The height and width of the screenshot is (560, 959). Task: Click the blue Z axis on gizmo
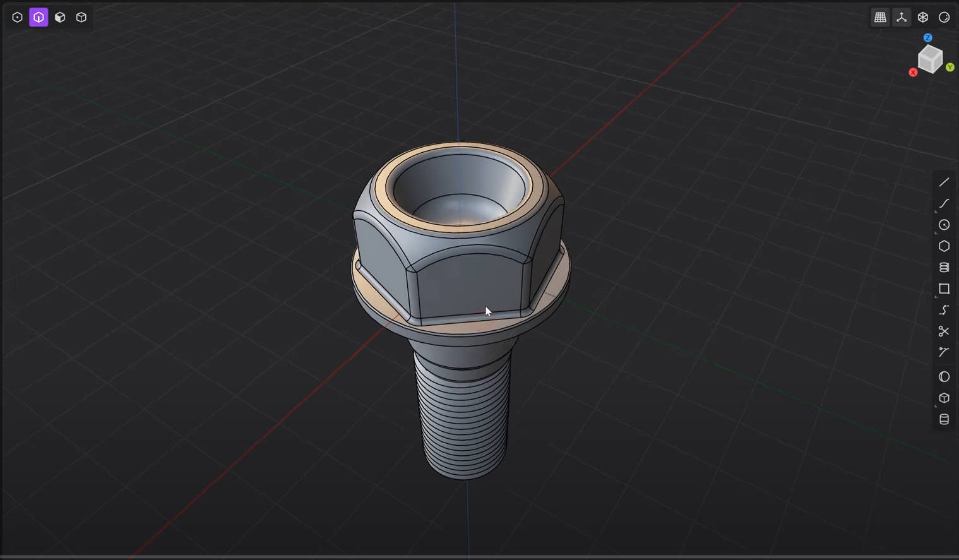click(927, 38)
